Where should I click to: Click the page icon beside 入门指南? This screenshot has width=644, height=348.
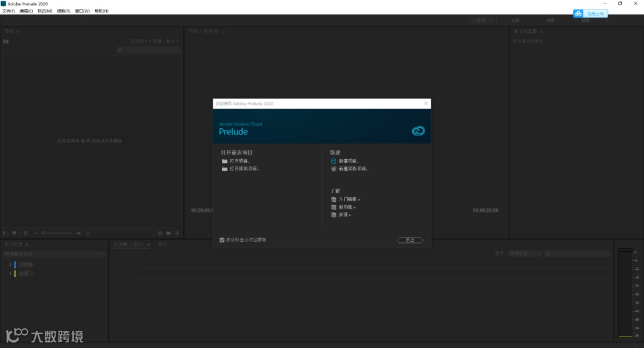coord(333,199)
